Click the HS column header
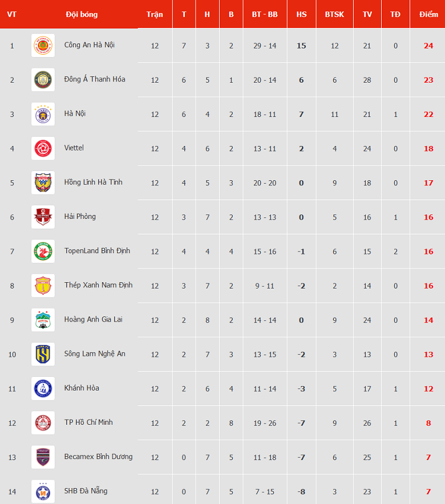 (x=301, y=14)
